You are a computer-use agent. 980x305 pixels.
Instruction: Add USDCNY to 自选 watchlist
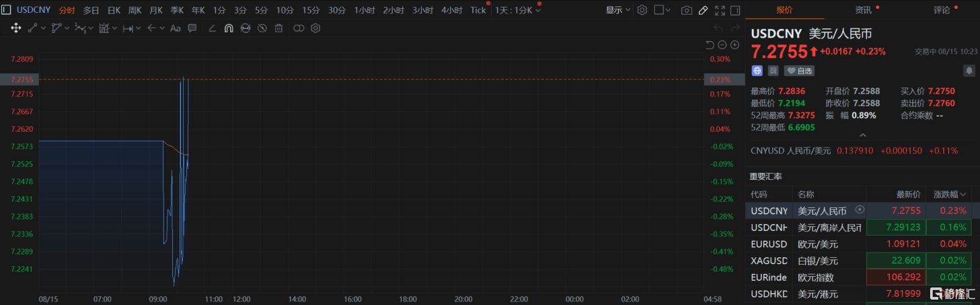click(799, 71)
